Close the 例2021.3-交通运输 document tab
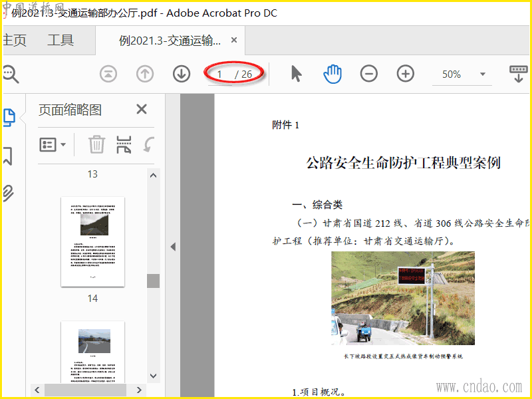Screen dimensions: 532x399 pos(234,40)
